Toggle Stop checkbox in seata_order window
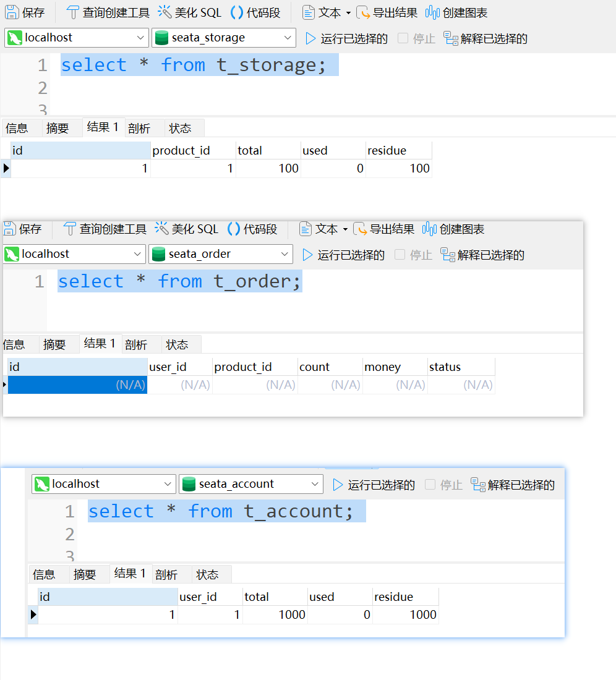616x680 pixels. [400, 255]
